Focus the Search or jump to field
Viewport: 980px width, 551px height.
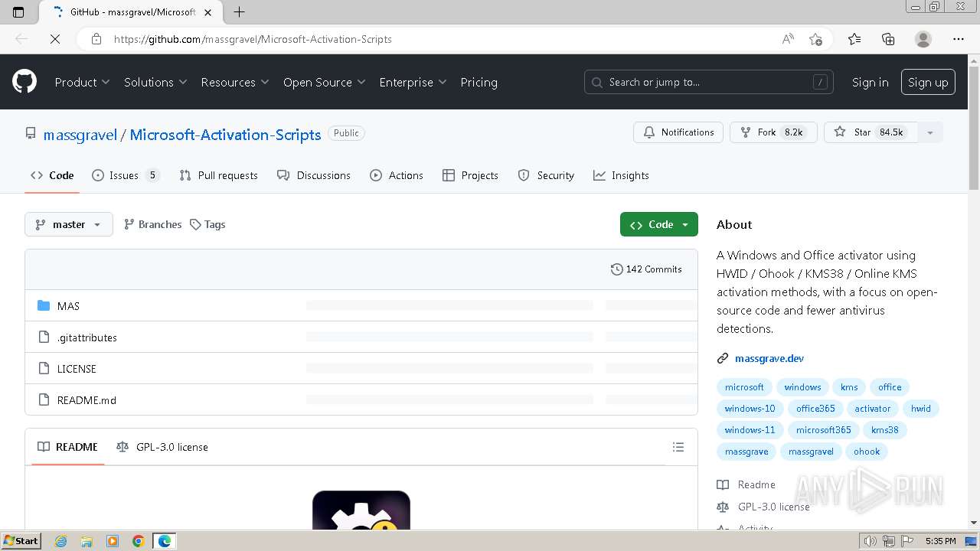pyautogui.click(x=709, y=82)
